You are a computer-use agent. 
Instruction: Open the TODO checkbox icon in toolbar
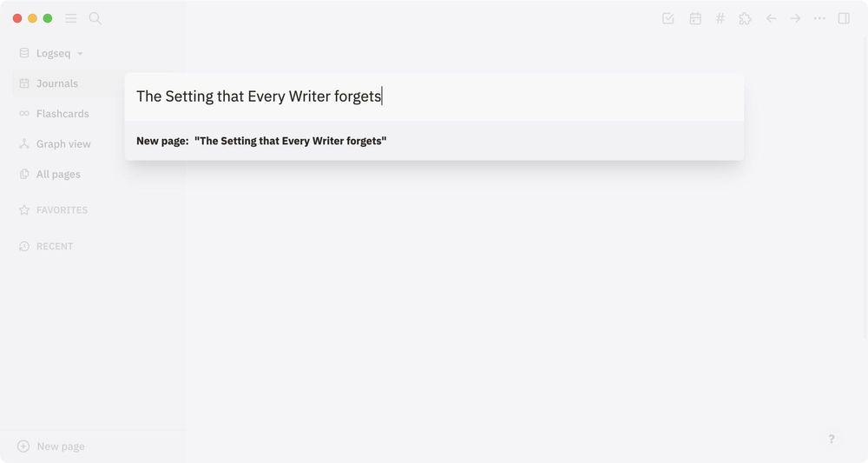click(x=668, y=18)
